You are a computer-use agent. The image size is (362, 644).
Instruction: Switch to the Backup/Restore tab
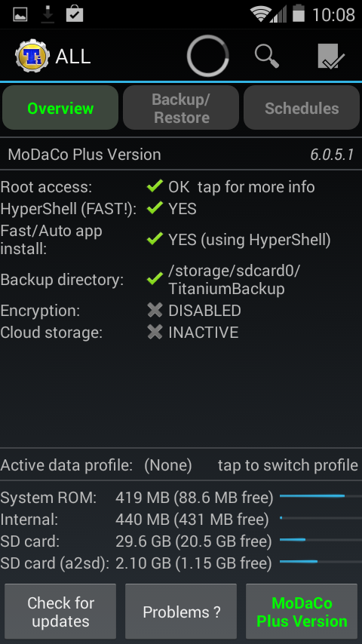(181, 108)
